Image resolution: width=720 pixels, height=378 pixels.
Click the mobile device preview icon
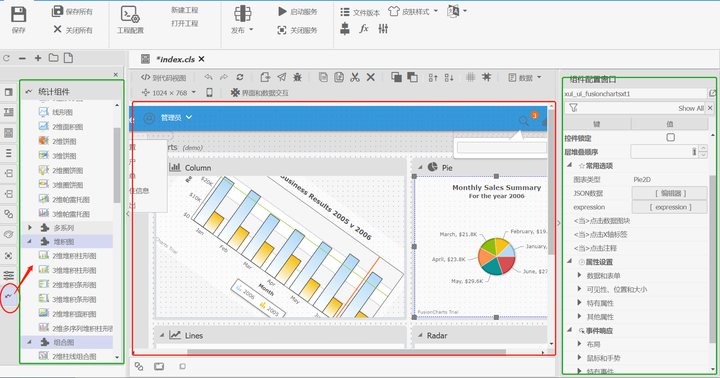tap(209, 92)
